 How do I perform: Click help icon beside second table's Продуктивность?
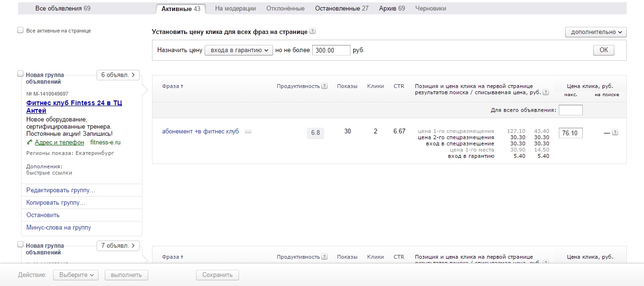(325, 257)
